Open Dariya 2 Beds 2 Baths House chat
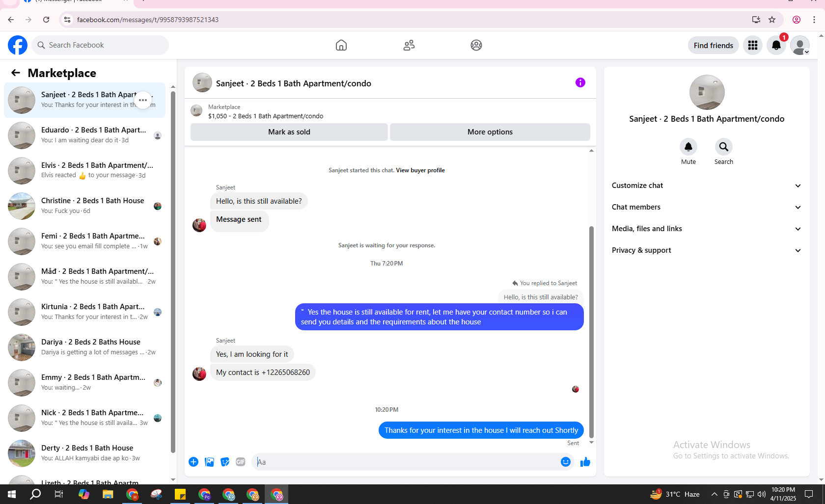 point(85,347)
